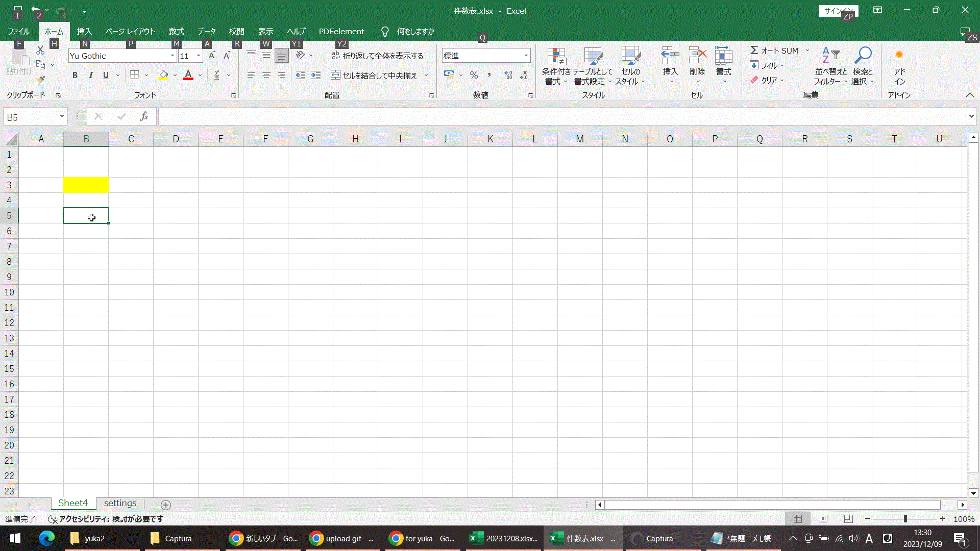
Task: Toggle italic formatting
Action: pyautogui.click(x=90, y=76)
